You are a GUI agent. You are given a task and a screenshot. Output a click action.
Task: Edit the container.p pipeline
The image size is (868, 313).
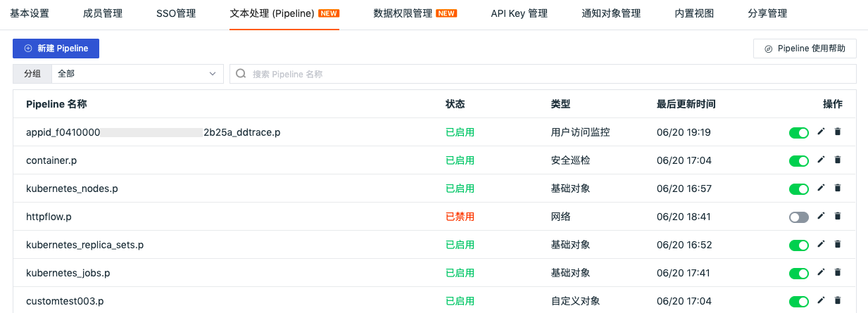point(821,160)
